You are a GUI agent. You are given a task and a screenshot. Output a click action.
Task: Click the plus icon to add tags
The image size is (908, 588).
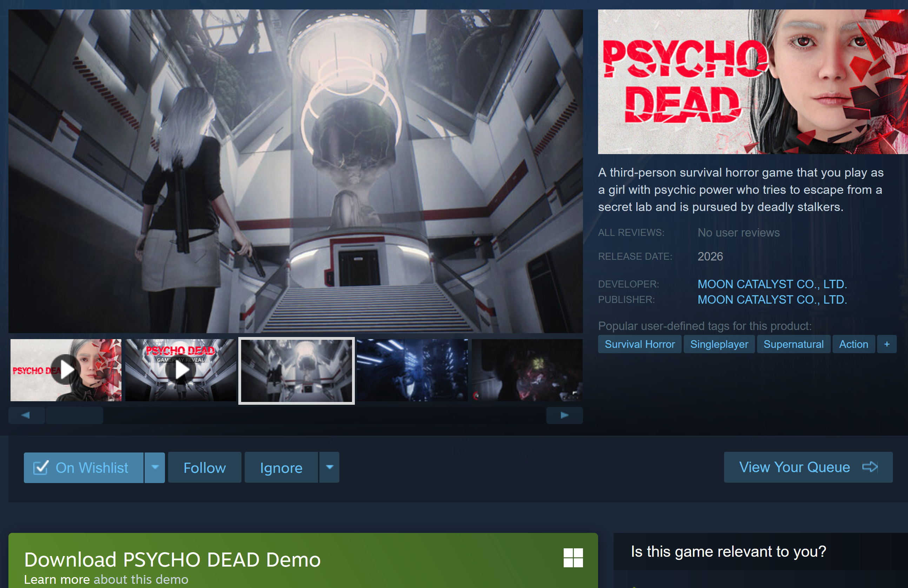coord(887,344)
